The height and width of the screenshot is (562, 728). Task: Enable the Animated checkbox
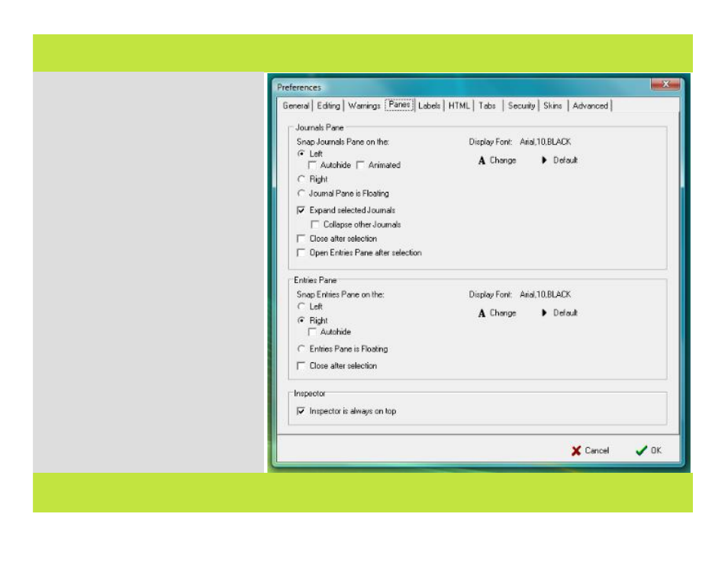pyautogui.click(x=360, y=165)
